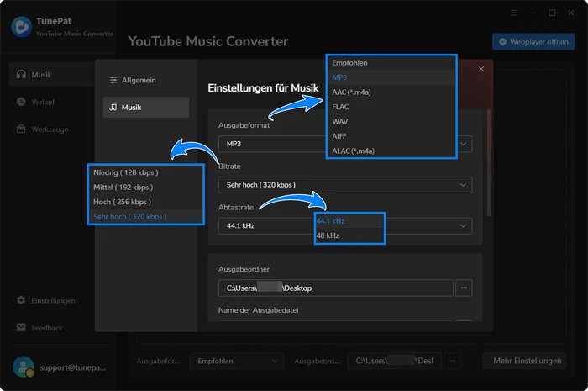Click the toolbox icon next to Werkzeuge
Viewport: 588px width, 391px height.
pyautogui.click(x=21, y=129)
